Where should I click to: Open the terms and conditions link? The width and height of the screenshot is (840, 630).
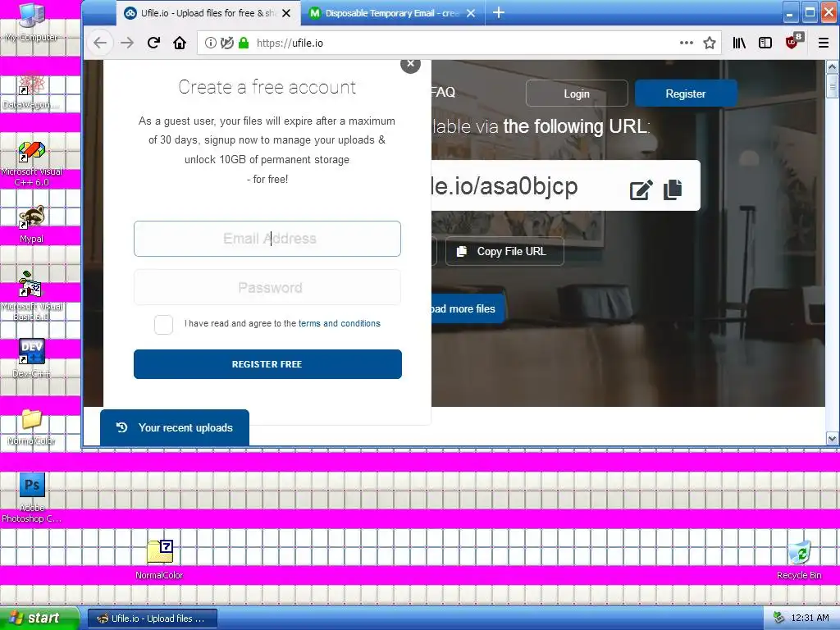click(x=339, y=323)
